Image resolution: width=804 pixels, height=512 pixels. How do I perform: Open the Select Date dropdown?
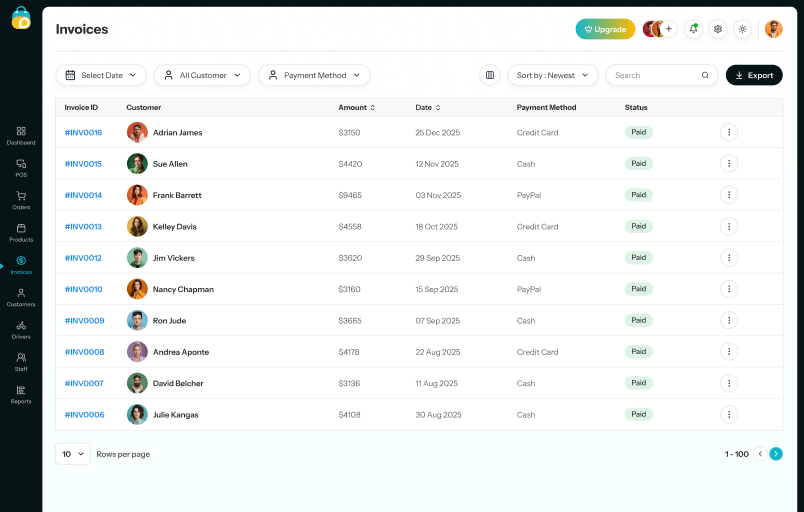pos(101,75)
